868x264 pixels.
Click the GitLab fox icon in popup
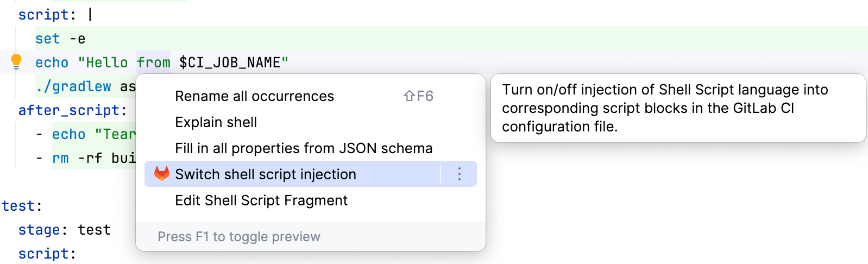click(x=162, y=174)
